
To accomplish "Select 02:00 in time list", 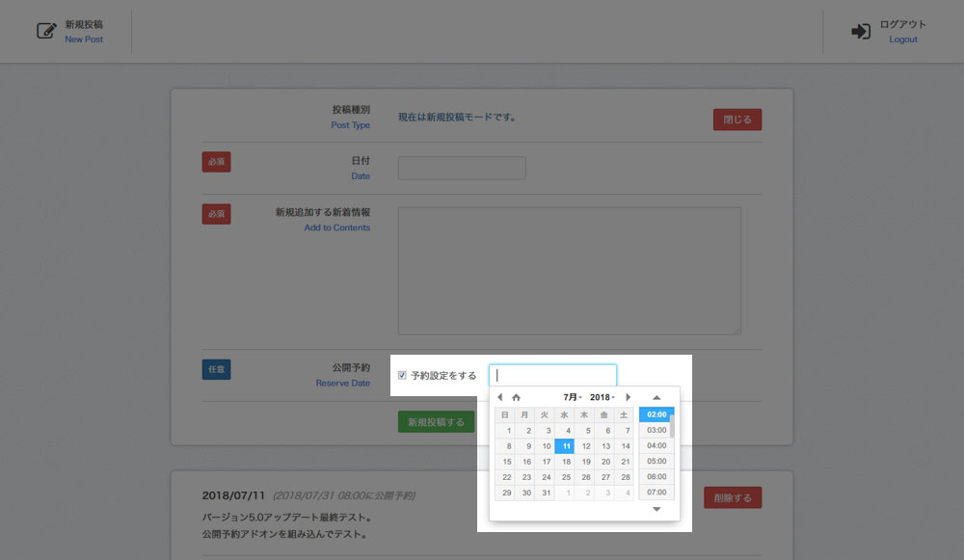I will point(656,414).
